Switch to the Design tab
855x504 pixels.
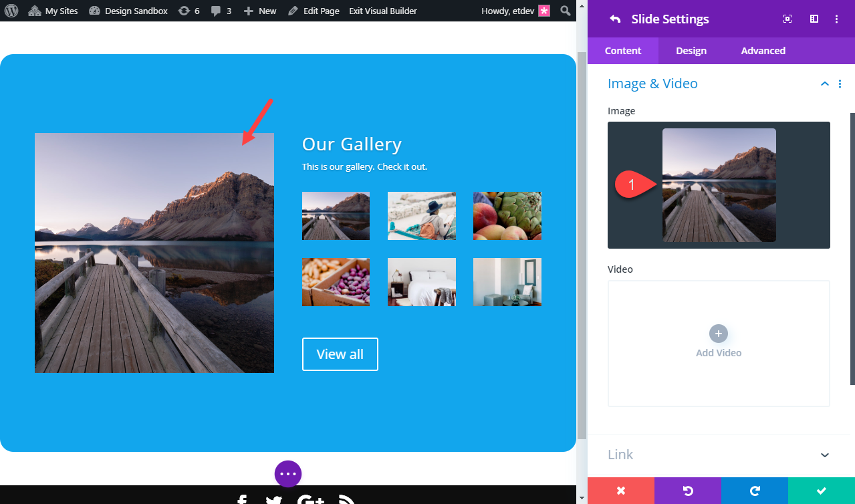(691, 50)
